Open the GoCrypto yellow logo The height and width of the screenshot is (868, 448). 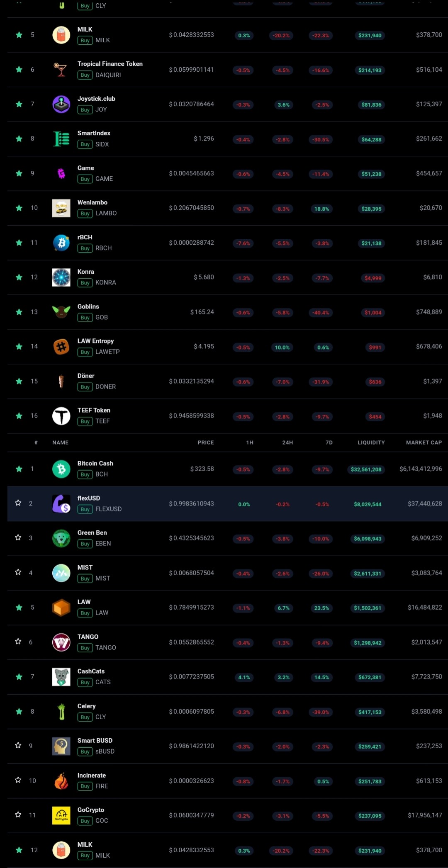(x=61, y=815)
